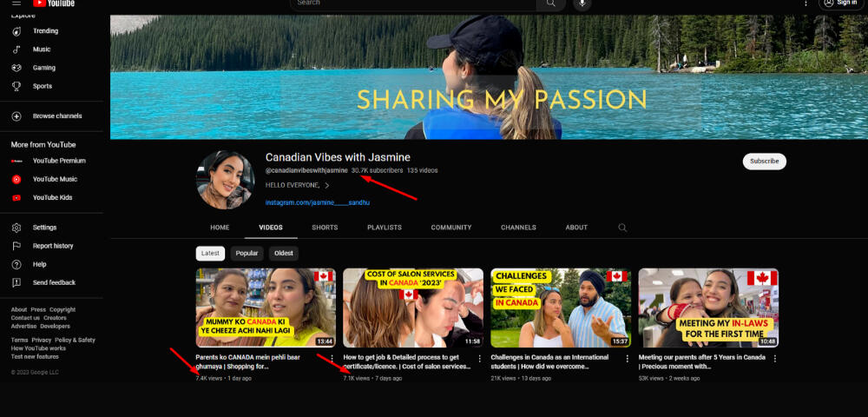This screenshot has width=868, height=417.
Task: Click How YouTube works footer link
Action: 38,348
